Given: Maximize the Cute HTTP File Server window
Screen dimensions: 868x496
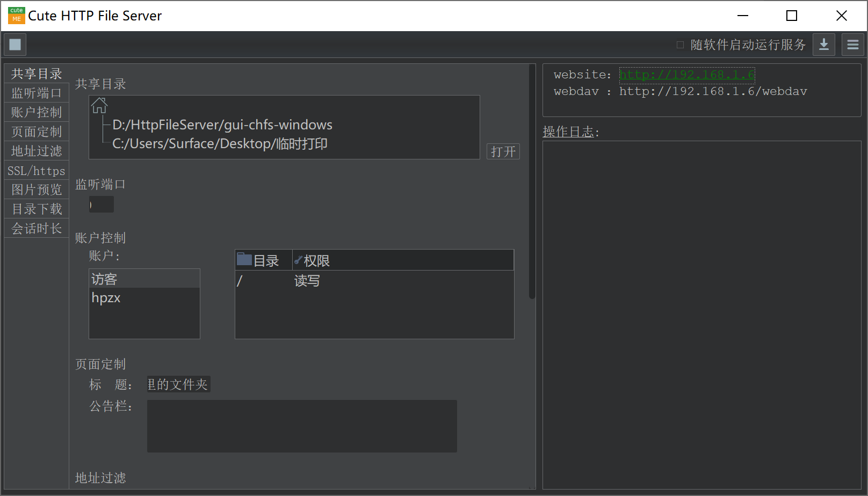Looking at the screenshot, I should click(792, 16).
